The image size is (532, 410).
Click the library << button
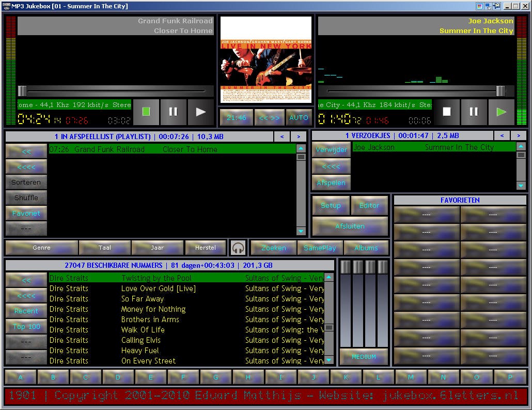26,280
